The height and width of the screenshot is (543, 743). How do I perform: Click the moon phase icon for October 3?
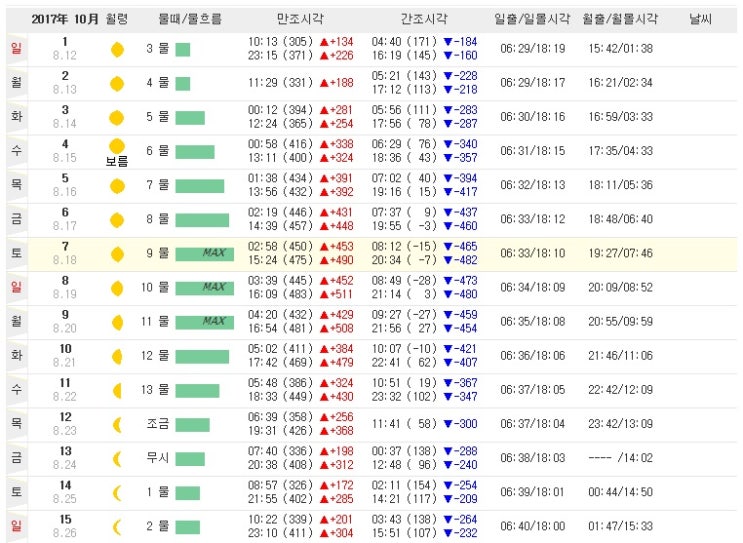coord(117,118)
